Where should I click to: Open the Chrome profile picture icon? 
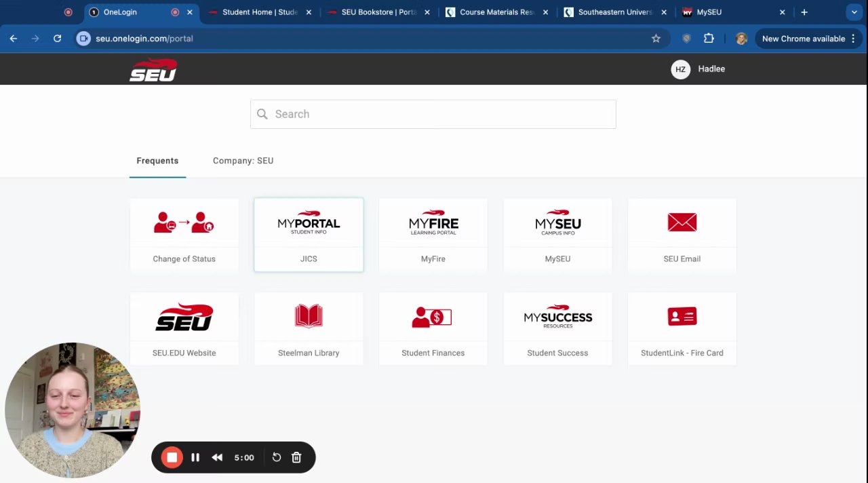(x=741, y=39)
